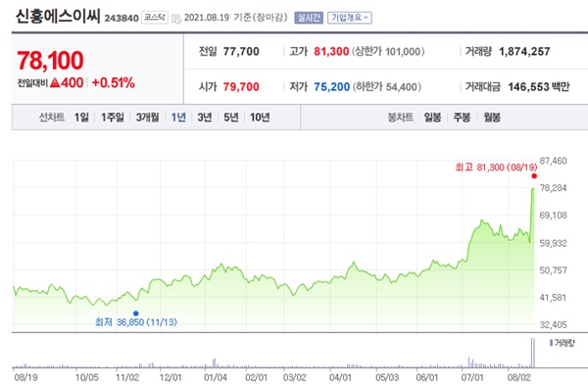Switch to the 3년 line chart
This screenshot has width=588, height=388.
205,118
